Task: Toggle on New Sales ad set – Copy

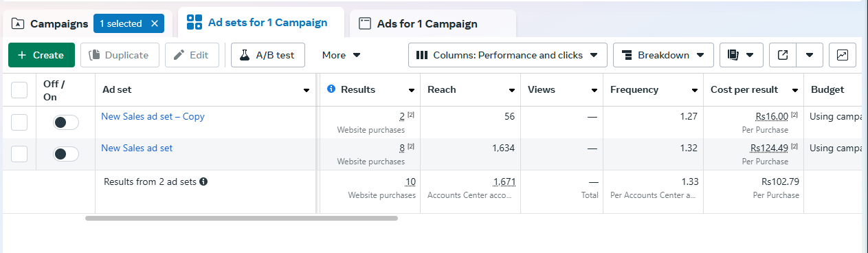Action: click(66, 122)
